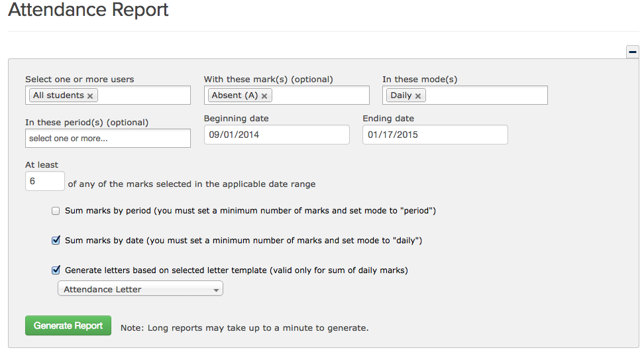This screenshot has width=644, height=354.
Task: Remove the Daily mode tag
Action: click(x=417, y=96)
